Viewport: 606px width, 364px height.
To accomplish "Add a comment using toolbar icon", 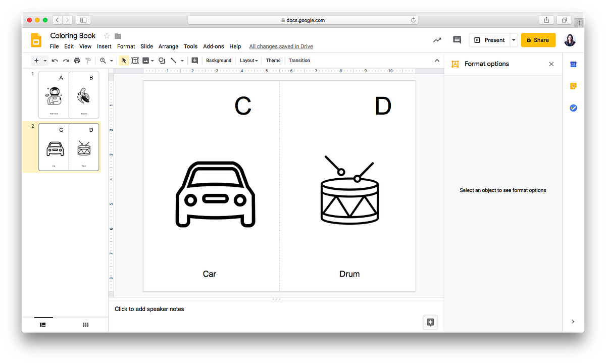I will coord(195,61).
